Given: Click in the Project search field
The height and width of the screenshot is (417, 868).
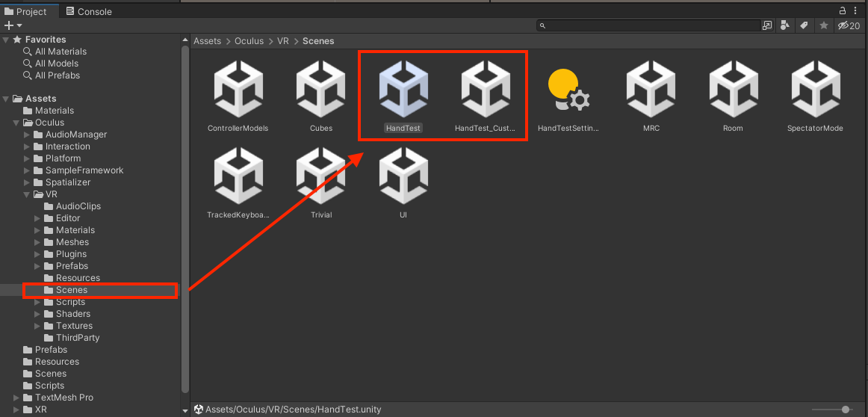Looking at the screenshot, I should click(649, 25).
